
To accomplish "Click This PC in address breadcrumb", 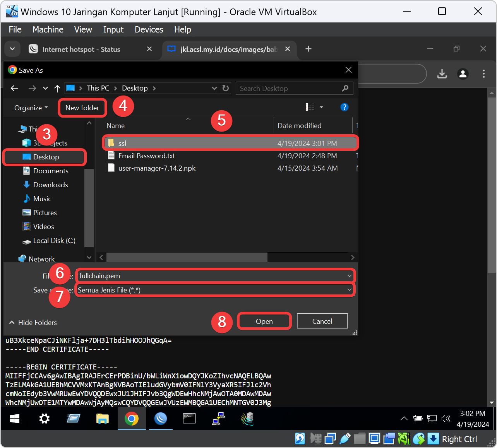I will coord(98,88).
